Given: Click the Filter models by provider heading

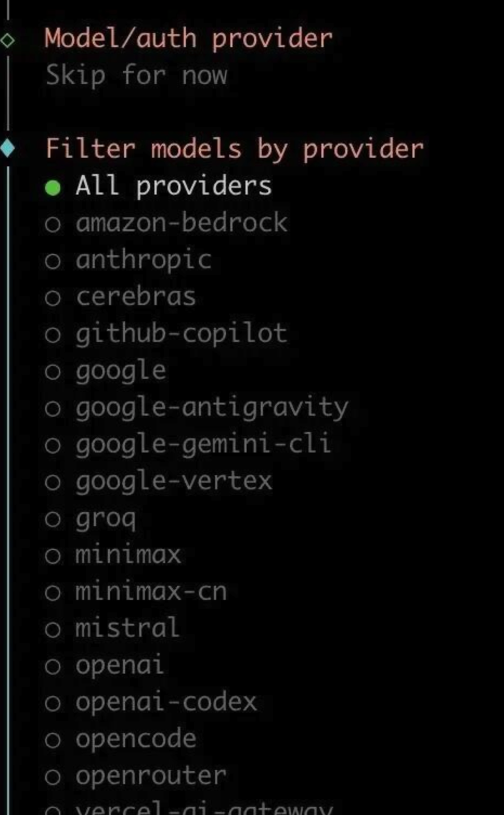Looking at the screenshot, I should coord(234,149).
